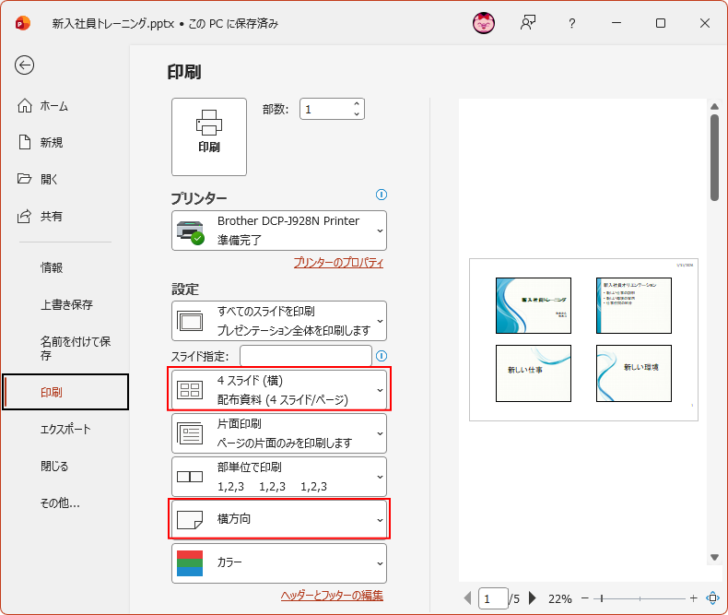Select 上書き保存 in the sidebar
This screenshot has height=615, width=728.
[67, 304]
